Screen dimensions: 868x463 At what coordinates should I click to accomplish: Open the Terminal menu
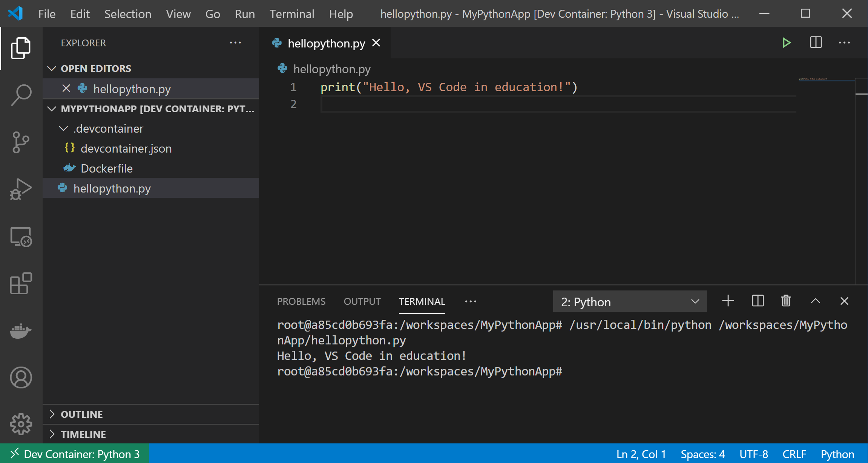292,14
